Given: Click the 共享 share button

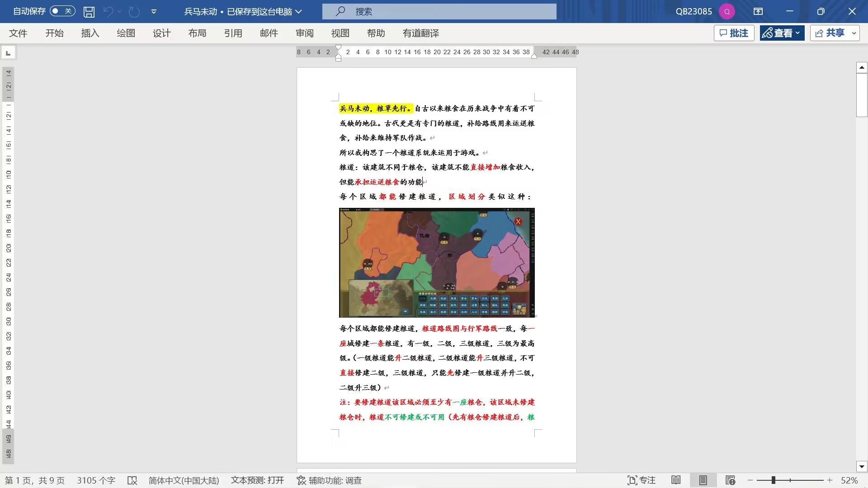Looking at the screenshot, I should (830, 33).
